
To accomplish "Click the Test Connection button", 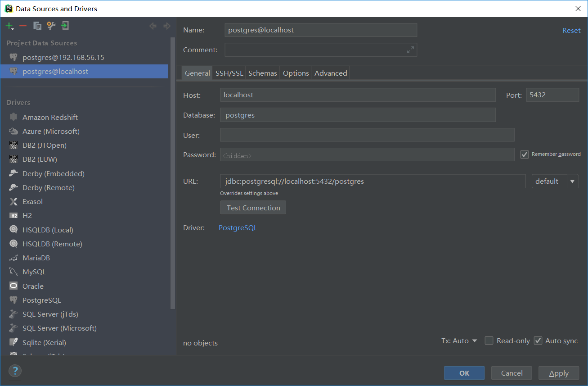I will (x=253, y=208).
